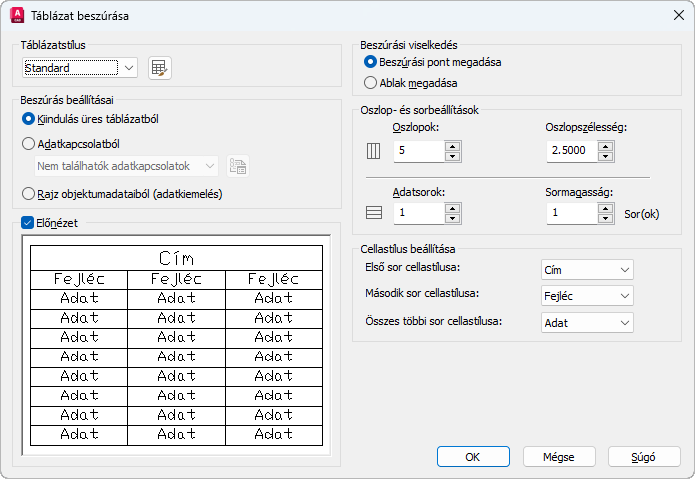
Task: Toggle the Előnézet preview checkbox
Action: click(x=28, y=223)
